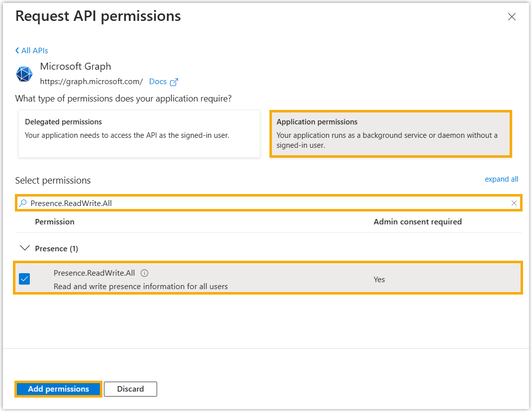Uncheck the Presence.ReadWrite.All checkbox

[x=24, y=279]
